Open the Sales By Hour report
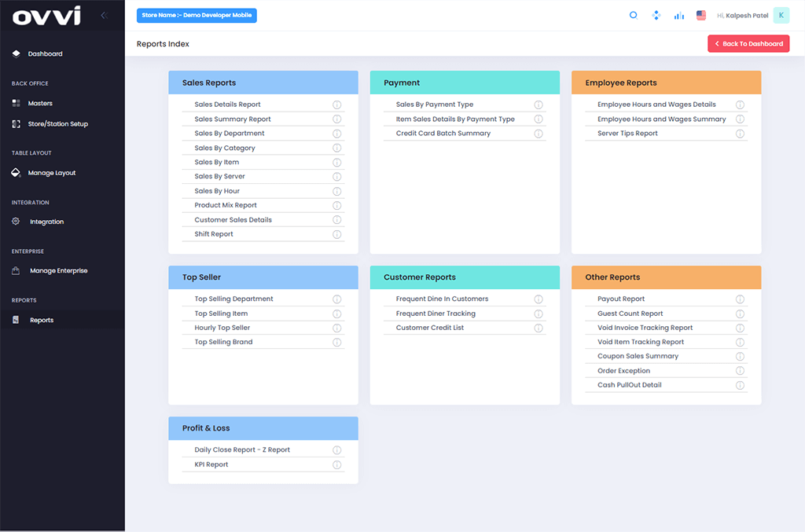 (217, 191)
